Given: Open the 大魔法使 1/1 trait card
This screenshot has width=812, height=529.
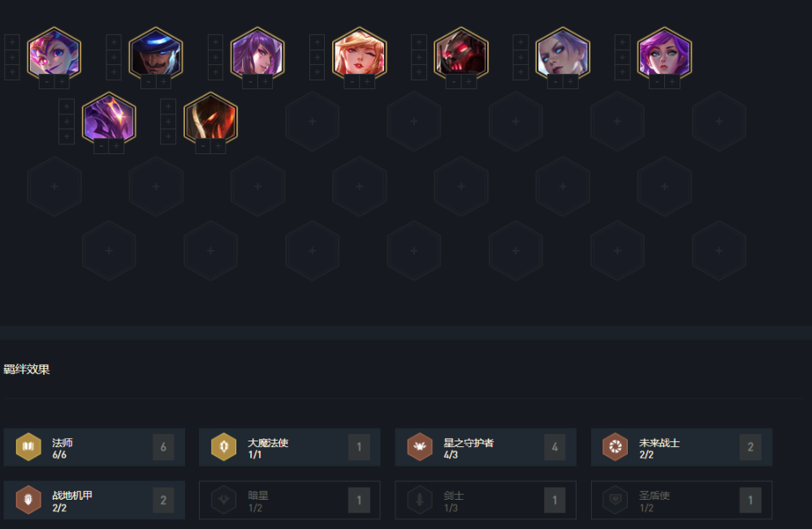Looking at the screenshot, I should tap(290, 447).
